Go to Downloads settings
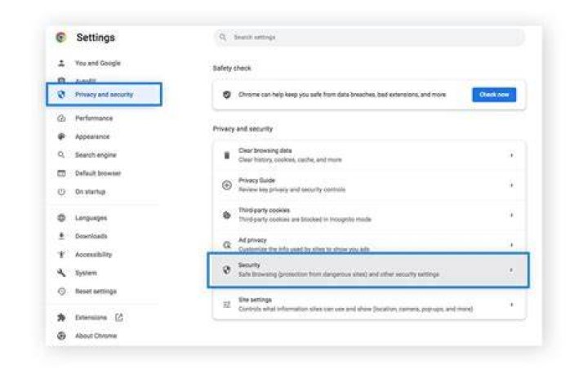Image resolution: width=588 pixels, height=370 pixels. click(x=91, y=236)
